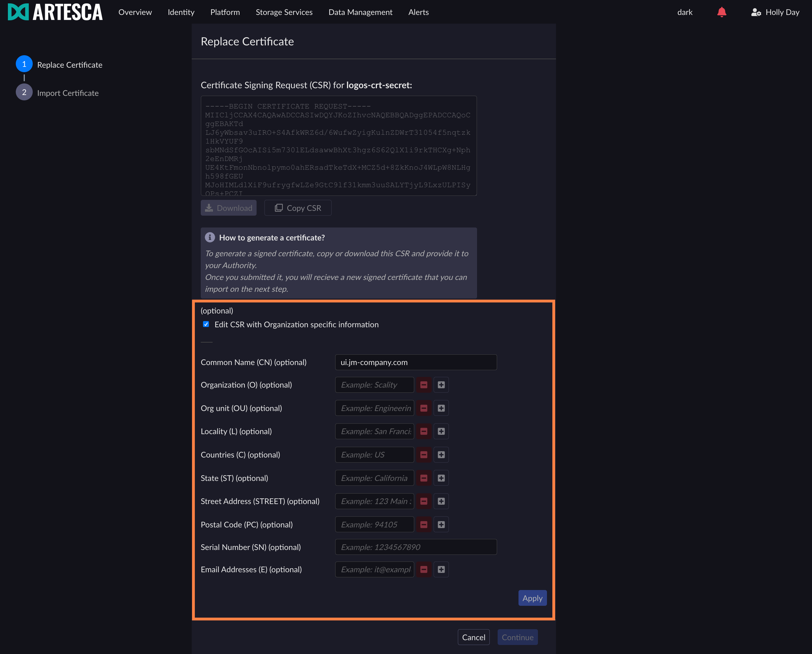
Task: Open the Holly Day user menu
Action: pos(775,12)
